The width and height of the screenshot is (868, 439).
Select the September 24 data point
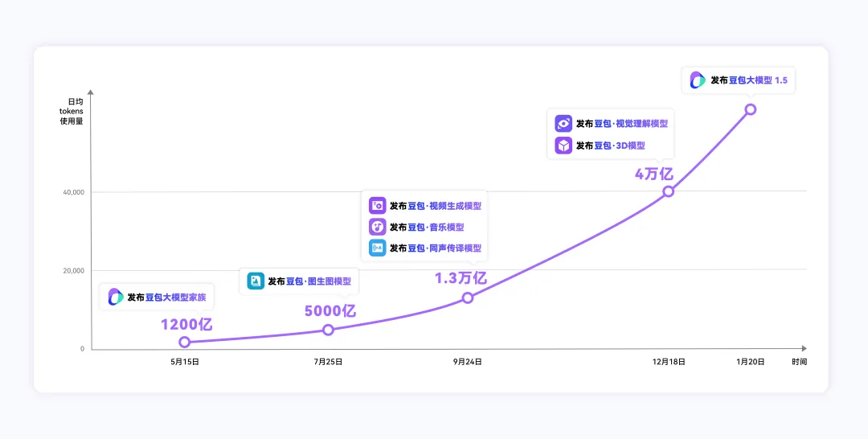(468, 297)
